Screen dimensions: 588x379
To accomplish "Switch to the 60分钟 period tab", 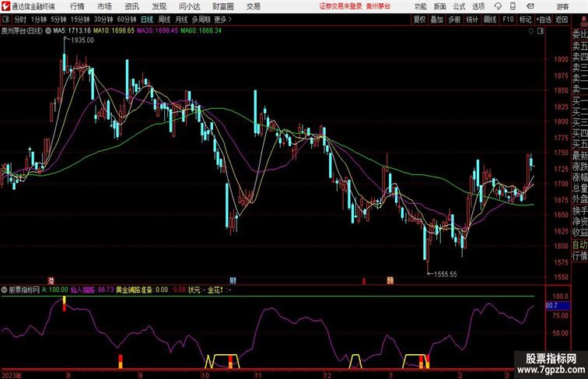I will [x=127, y=19].
